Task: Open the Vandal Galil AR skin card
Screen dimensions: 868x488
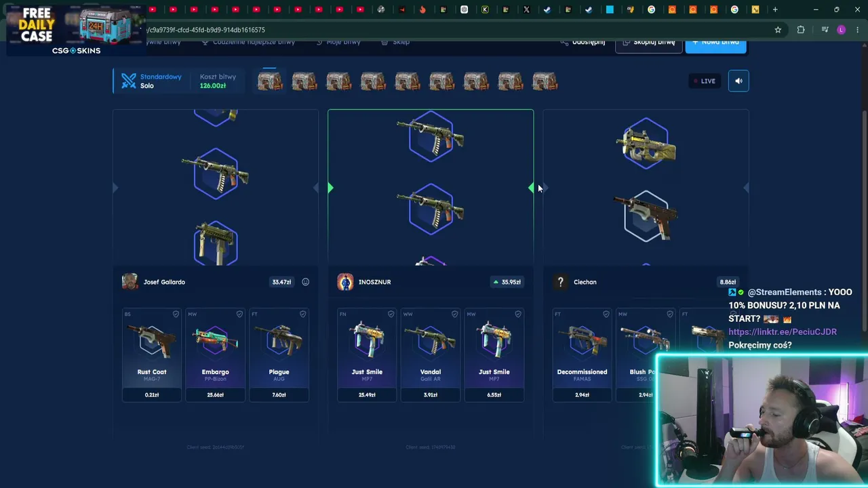Action: tap(431, 354)
